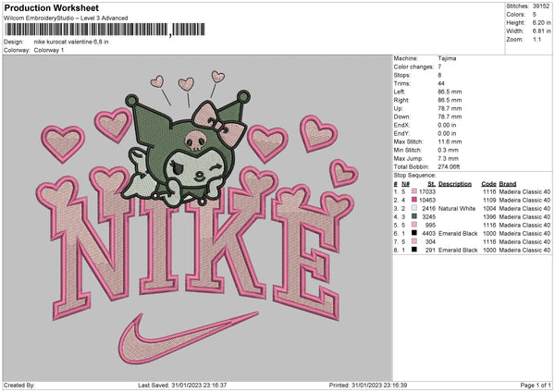Click the 'Created By:' footer label

19,385
